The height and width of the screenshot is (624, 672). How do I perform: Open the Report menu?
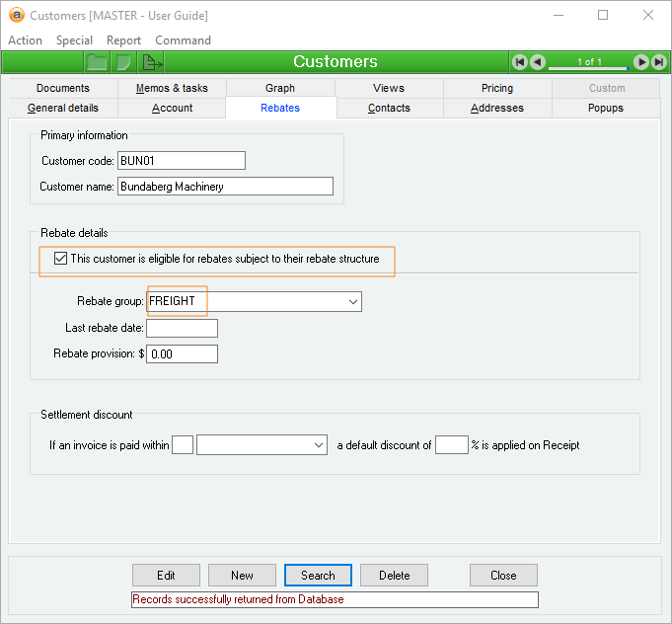(x=123, y=40)
